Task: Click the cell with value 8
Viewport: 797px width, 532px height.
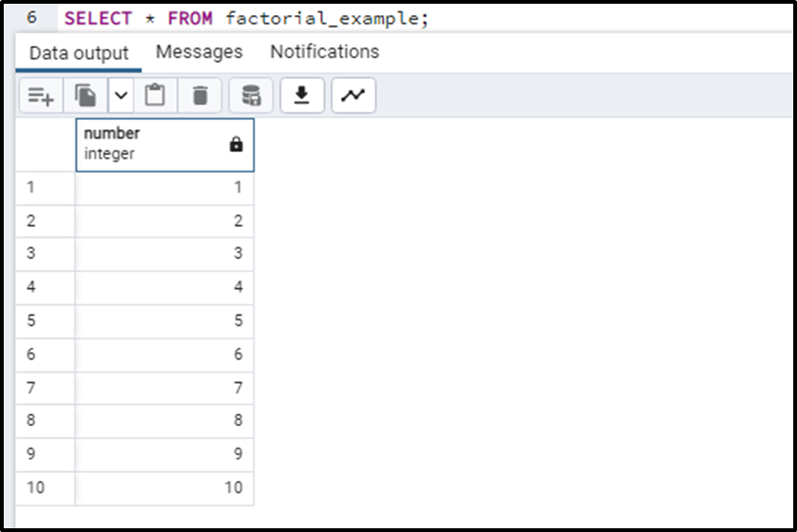Action: coord(164,421)
